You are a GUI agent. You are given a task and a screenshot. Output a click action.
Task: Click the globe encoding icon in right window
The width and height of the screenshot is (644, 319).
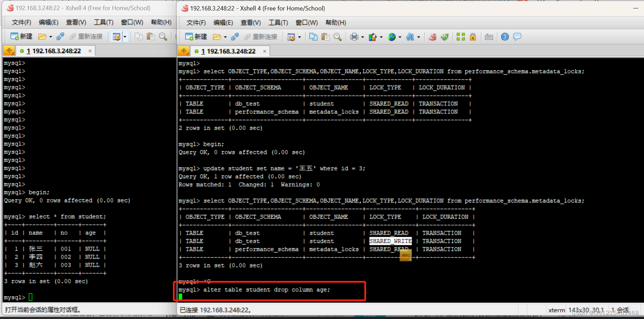[x=392, y=37]
